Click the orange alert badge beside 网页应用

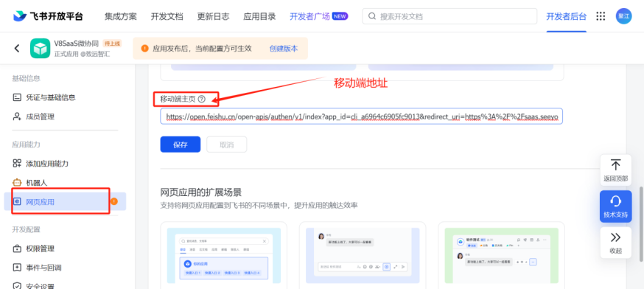pyautogui.click(x=114, y=201)
